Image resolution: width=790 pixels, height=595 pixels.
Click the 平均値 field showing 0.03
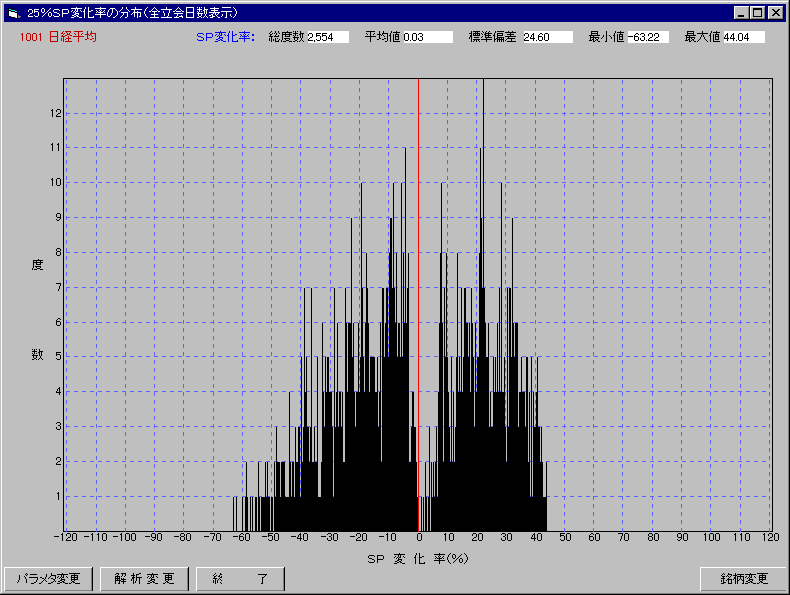[x=425, y=37]
